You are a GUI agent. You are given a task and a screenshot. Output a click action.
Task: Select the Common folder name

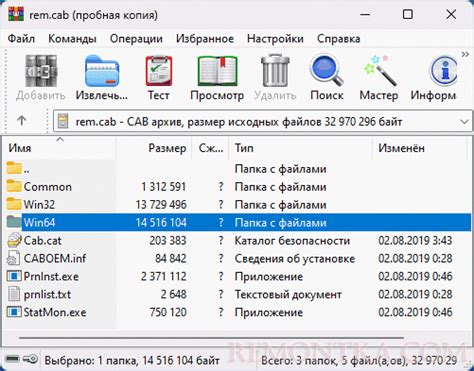(48, 187)
